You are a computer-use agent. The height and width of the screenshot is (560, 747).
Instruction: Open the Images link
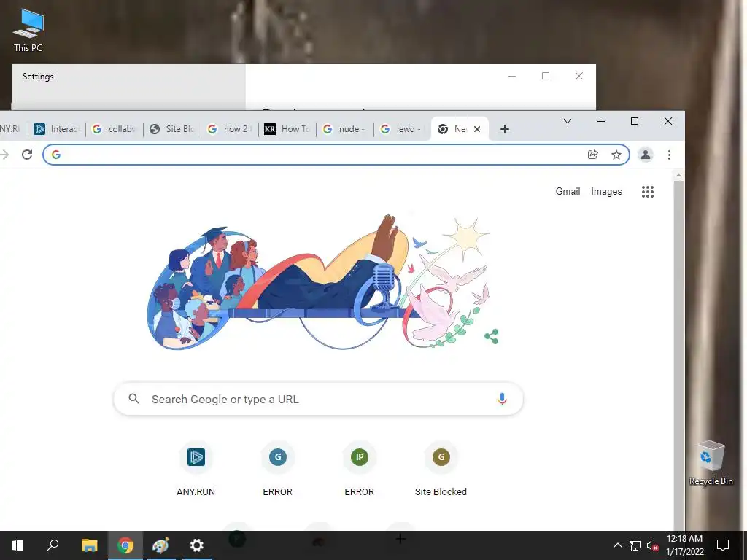(606, 192)
